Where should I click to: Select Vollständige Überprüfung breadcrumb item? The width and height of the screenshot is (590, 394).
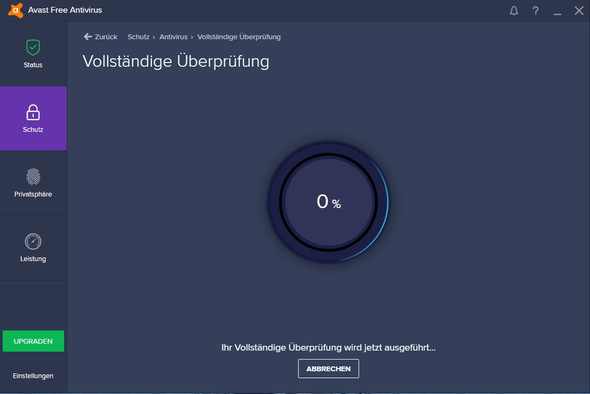coord(239,37)
